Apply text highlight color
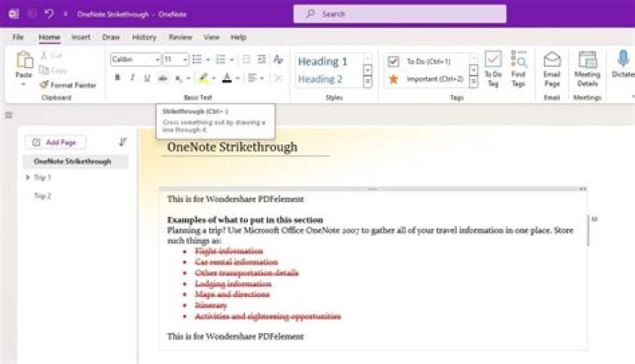This screenshot has height=364, width=635. (204, 78)
